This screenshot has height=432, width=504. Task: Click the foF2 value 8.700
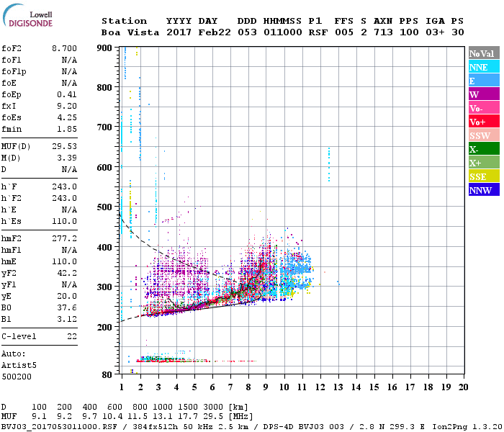coord(64,48)
